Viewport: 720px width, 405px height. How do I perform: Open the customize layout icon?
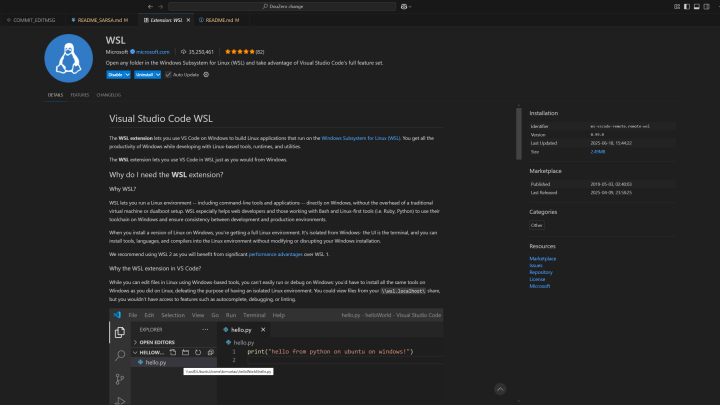tap(677, 6)
